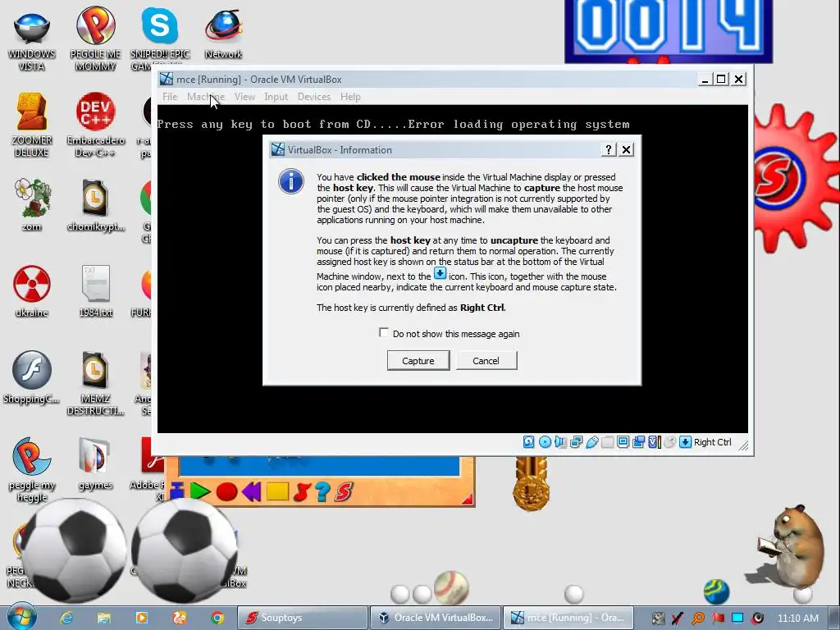Click the keyboard capture arrow status icon
This screenshot has height=630, width=840.
(x=685, y=442)
